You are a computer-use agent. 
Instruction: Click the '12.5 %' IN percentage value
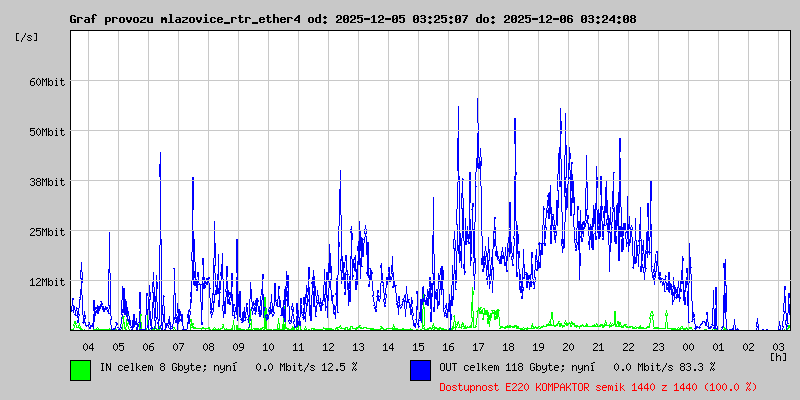click(x=339, y=367)
